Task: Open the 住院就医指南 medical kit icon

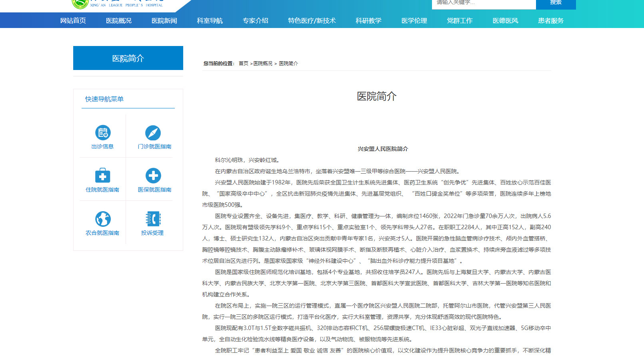Action: click(x=103, y=176)
